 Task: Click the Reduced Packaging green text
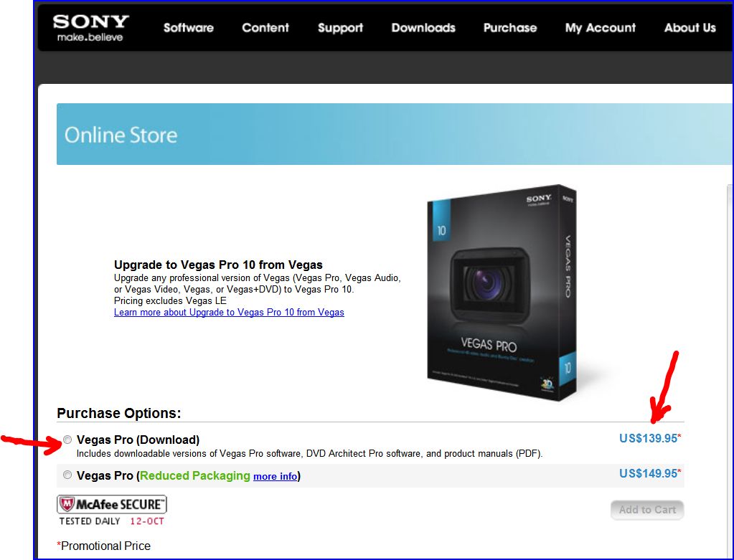click(x=195, y=476)
